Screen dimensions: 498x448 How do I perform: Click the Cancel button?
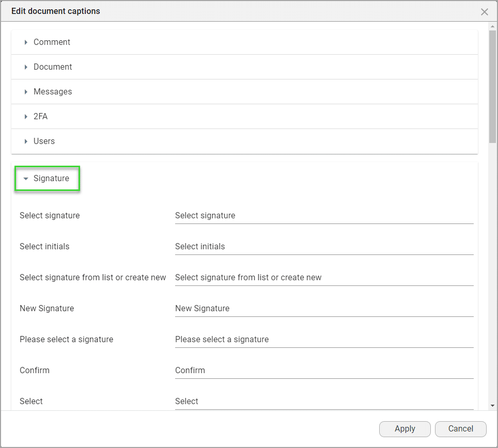pos(460,429)
